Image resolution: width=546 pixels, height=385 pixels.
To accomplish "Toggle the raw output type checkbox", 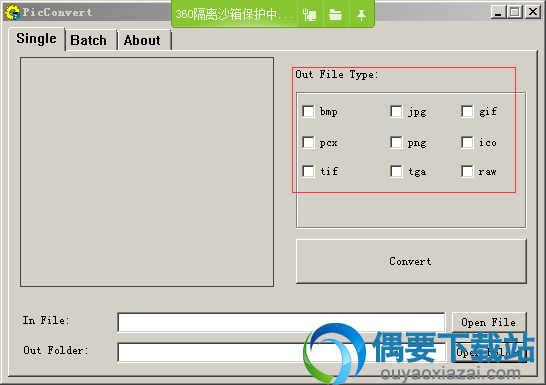I will pyautogui.click(x=467, y=171).
